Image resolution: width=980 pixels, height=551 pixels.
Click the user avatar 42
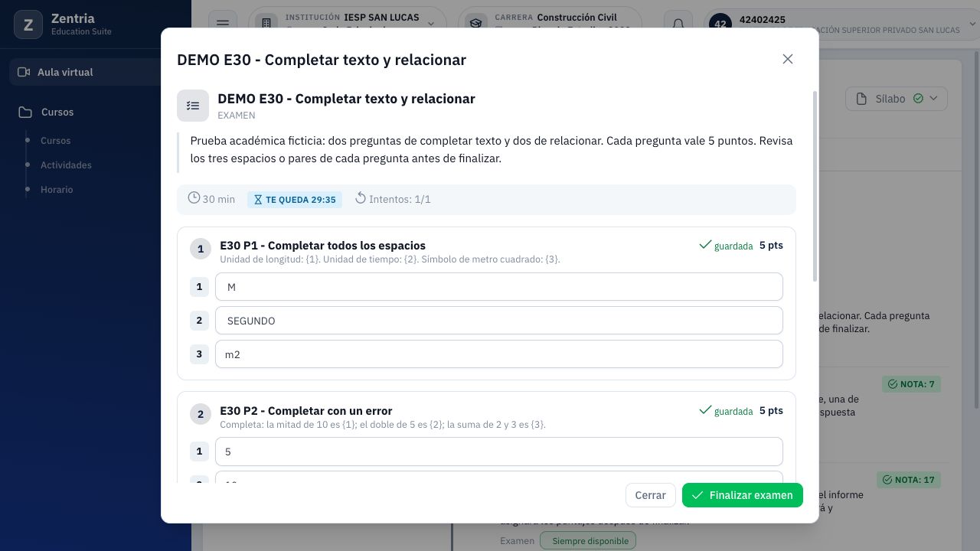tap(720, 24)
